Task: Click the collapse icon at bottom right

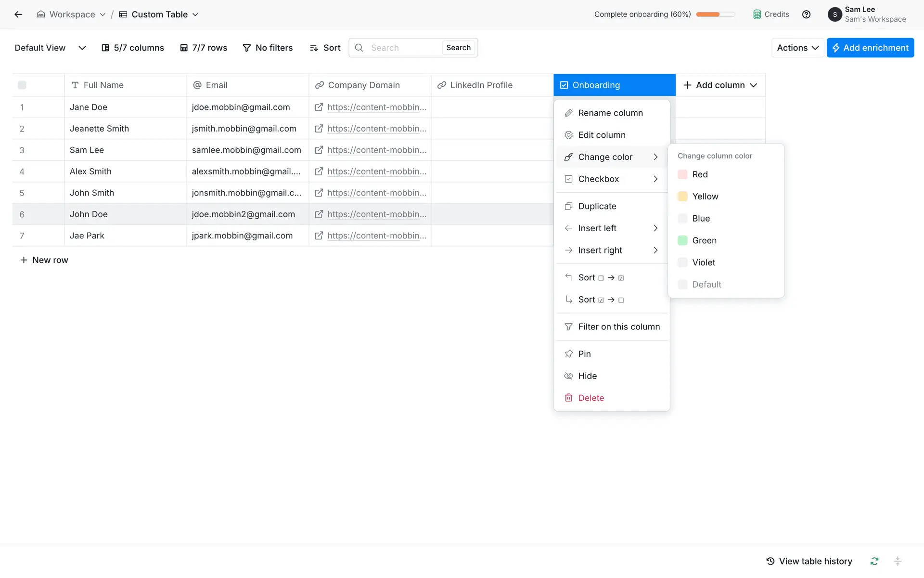Action: (898, 561)
